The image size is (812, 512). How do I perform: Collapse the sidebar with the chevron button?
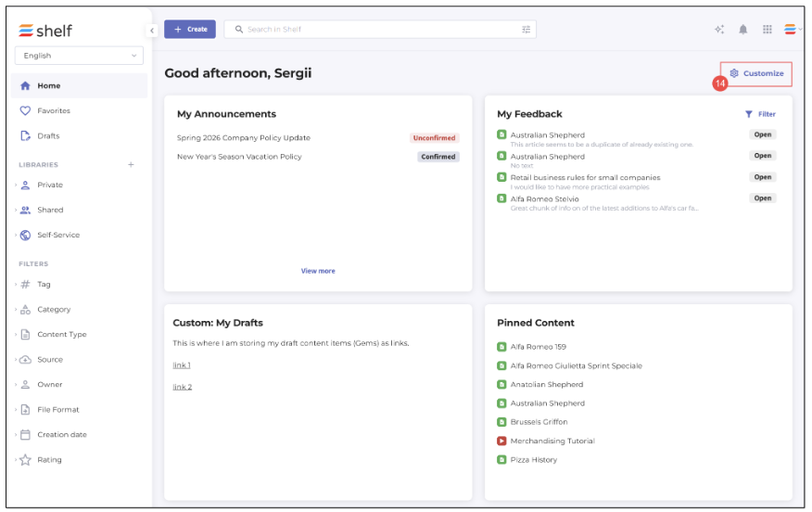[152, 30]
